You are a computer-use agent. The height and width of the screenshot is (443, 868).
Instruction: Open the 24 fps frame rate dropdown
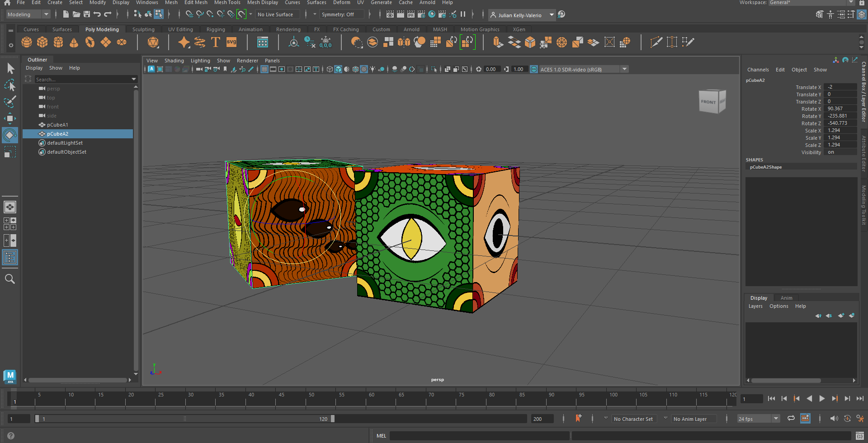click(x=776, y=419)
